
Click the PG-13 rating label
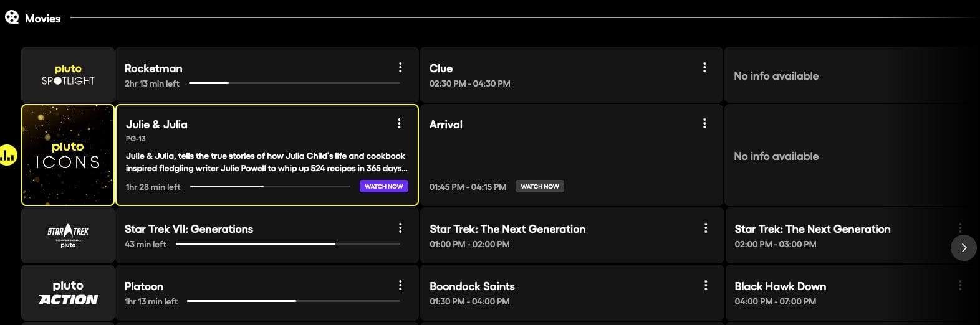point(135,139)
